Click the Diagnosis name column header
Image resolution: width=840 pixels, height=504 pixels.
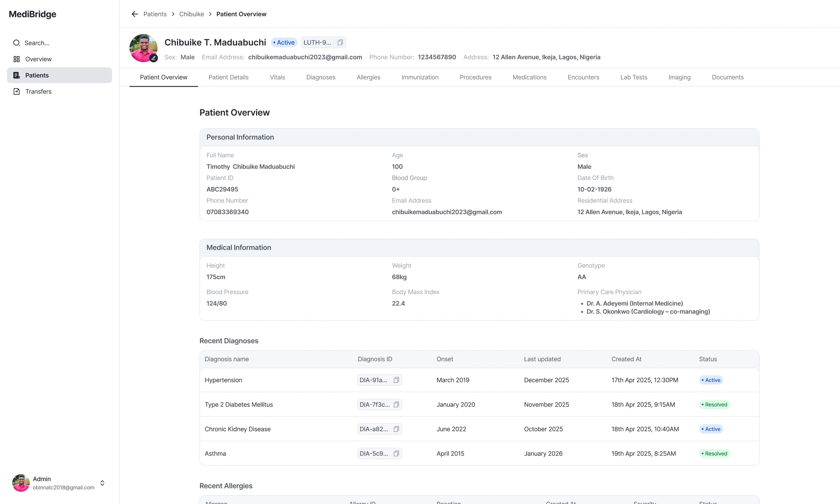tap(227, 359)
